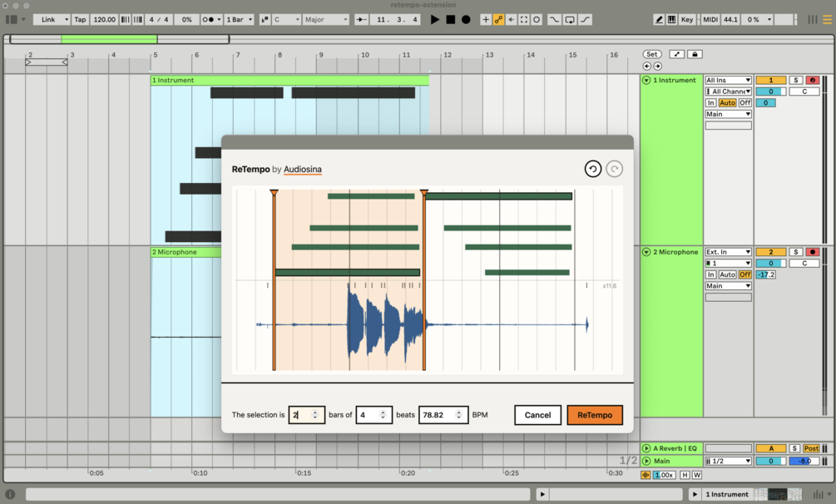Set 1 Instrument monitor to In

click(710, 103)
